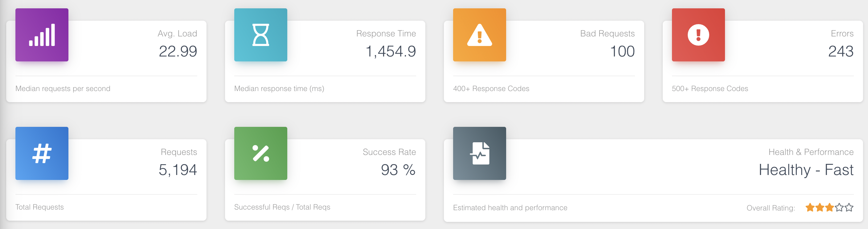This screenshot has height=229, width=868.
Task: Click the gray health file icon
Action: coord(479,153)
